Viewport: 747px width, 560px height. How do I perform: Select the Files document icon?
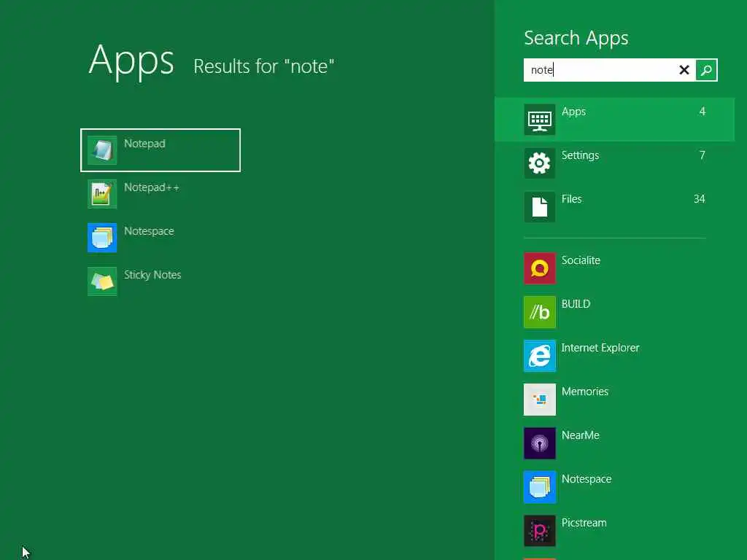pos(539,207)
